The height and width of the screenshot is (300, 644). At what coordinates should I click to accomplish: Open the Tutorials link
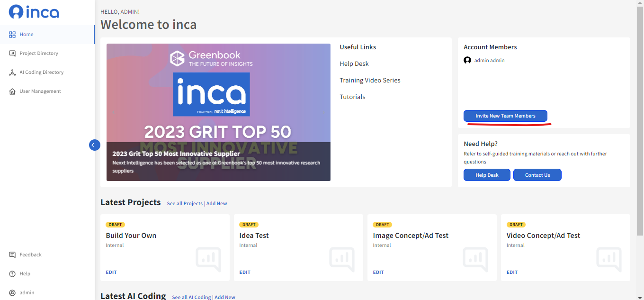point(352,97)
